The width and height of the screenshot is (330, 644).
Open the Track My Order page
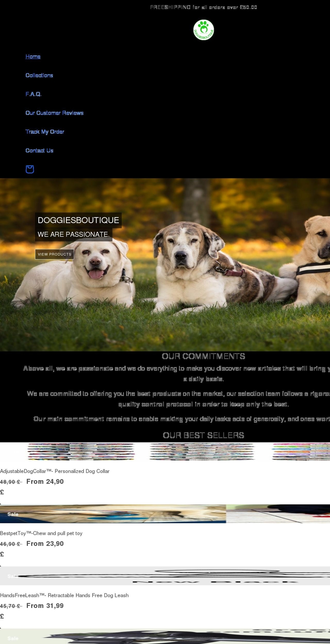pos(45,132)
